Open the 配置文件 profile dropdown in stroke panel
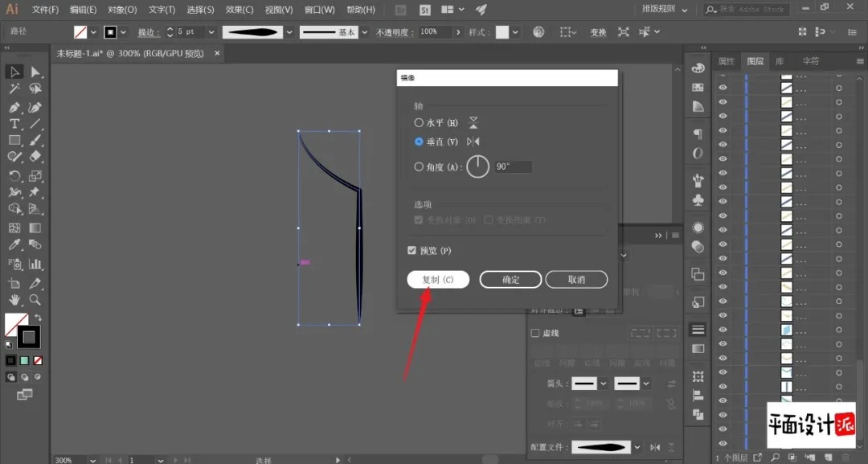The width and height of the screenshot is (868, 464). coord(637,447)
